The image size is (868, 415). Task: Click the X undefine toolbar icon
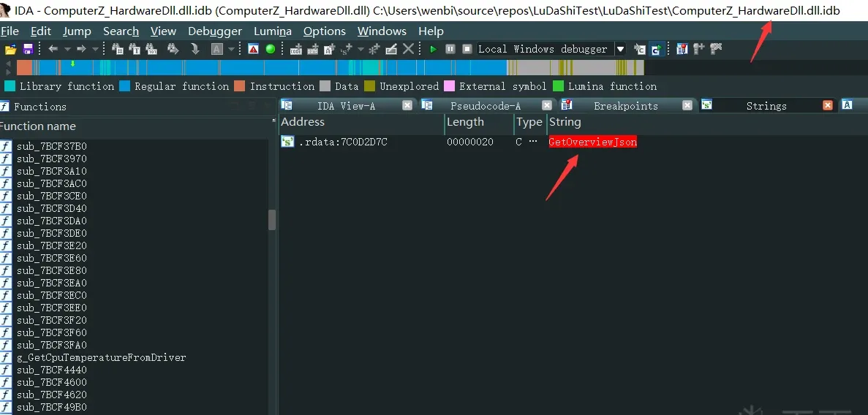pyautogui.click(x=408, y=49)
